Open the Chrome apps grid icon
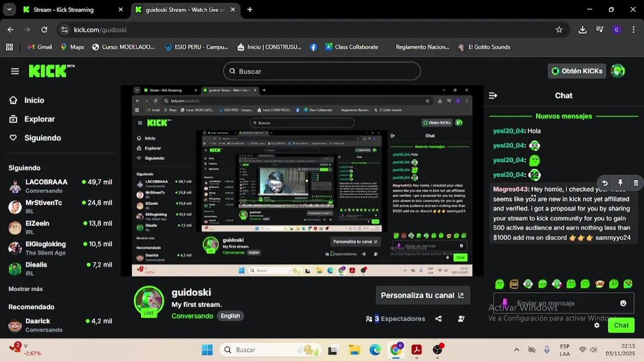Image resolution: width=644 pixels, height=361 pixels. 9,47
